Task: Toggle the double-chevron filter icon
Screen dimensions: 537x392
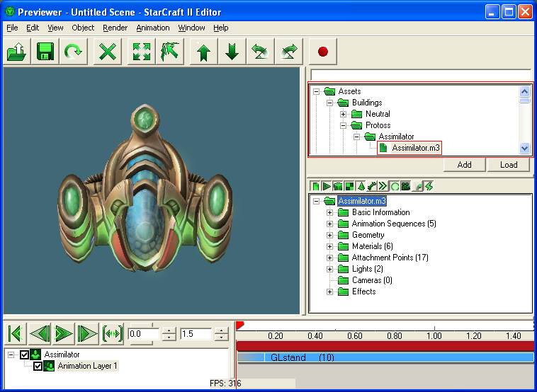Action: click(x=383, y=186)
